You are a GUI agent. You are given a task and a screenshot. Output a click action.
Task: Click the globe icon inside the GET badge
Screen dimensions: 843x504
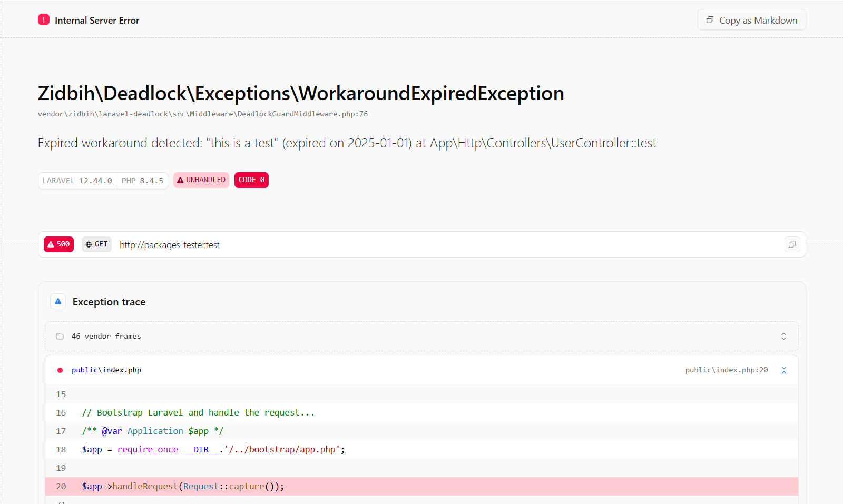pos(87,244)
